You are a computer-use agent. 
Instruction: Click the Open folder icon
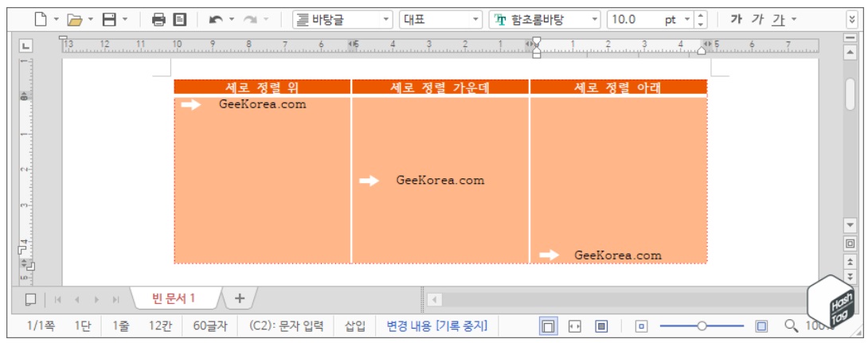(x=75, y=20)
